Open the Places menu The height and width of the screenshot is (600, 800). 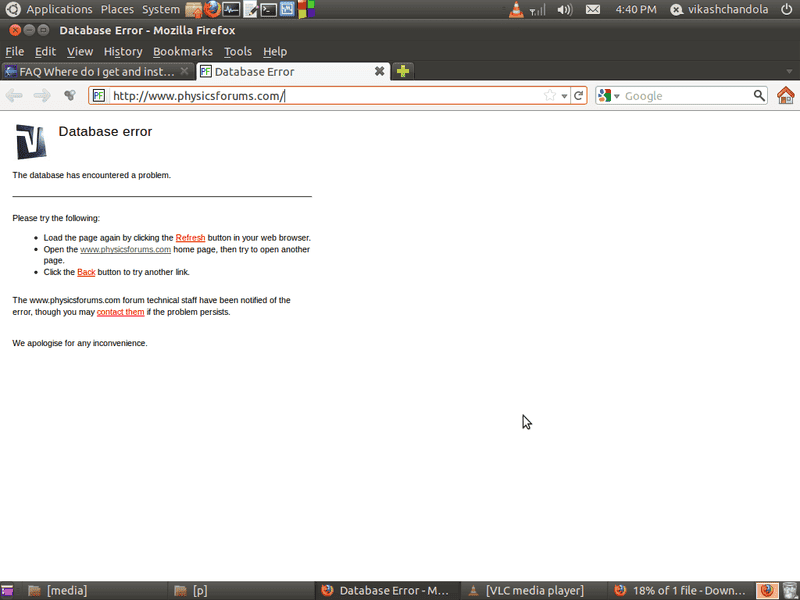(117, 9)
